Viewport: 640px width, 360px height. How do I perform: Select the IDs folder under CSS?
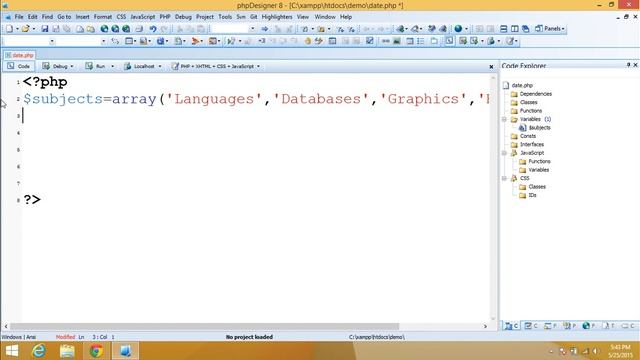pos(532,195)
